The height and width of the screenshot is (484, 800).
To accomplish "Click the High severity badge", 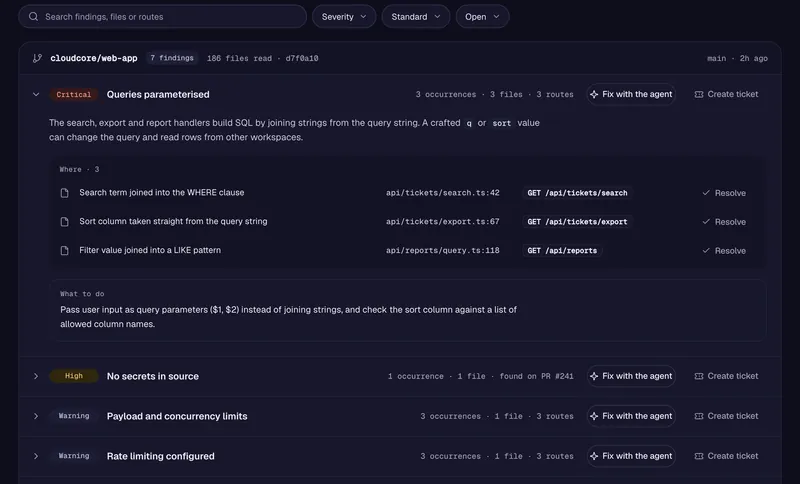I will [x=73, y=376].
